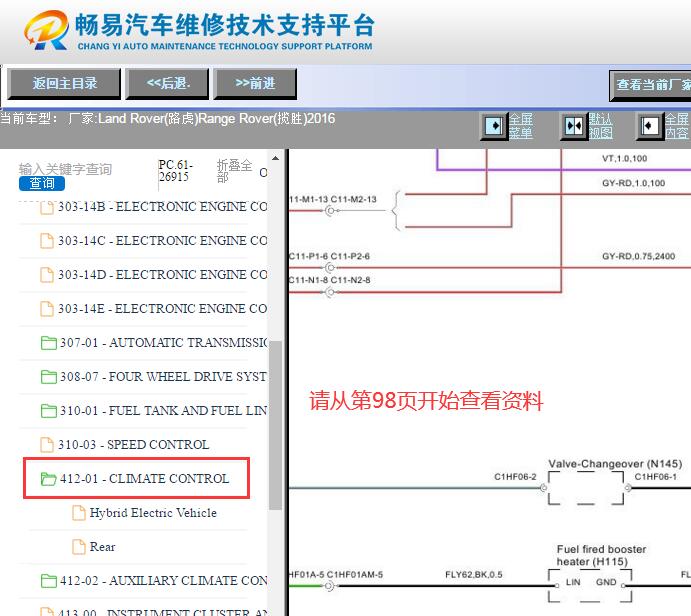Viewport: 691px width, 616px height.
Task: Click the 折叠全部 collapse-all link
Action: [234, 171]
